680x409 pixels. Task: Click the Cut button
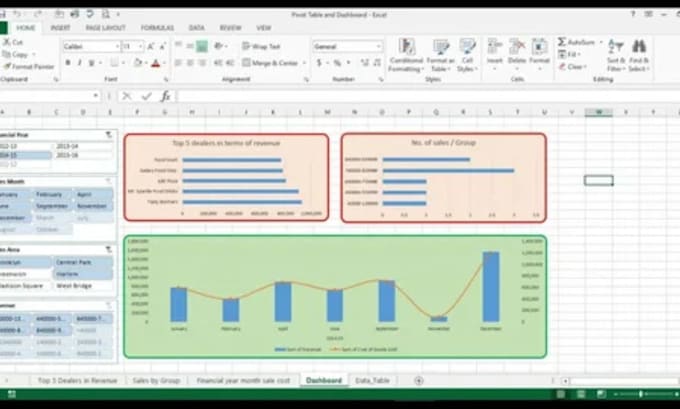coord(13,43)
